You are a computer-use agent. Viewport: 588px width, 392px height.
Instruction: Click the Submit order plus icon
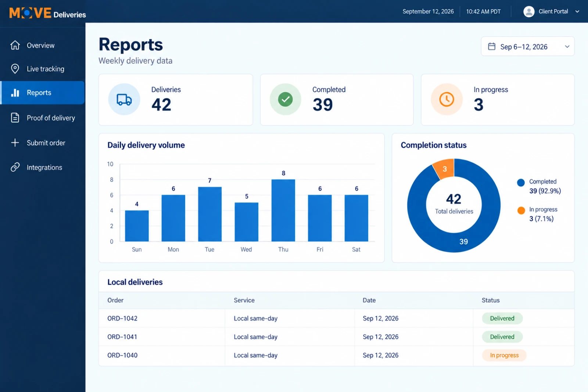15,143
